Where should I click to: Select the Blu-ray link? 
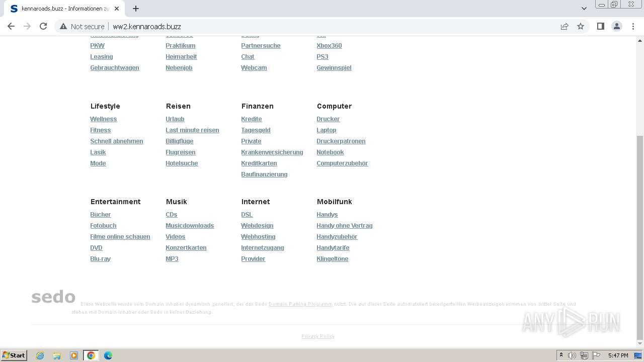click(101, 259)
